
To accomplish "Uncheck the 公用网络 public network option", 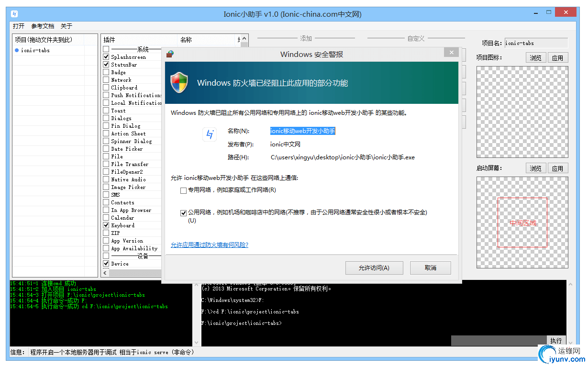I will click(183, 213).
